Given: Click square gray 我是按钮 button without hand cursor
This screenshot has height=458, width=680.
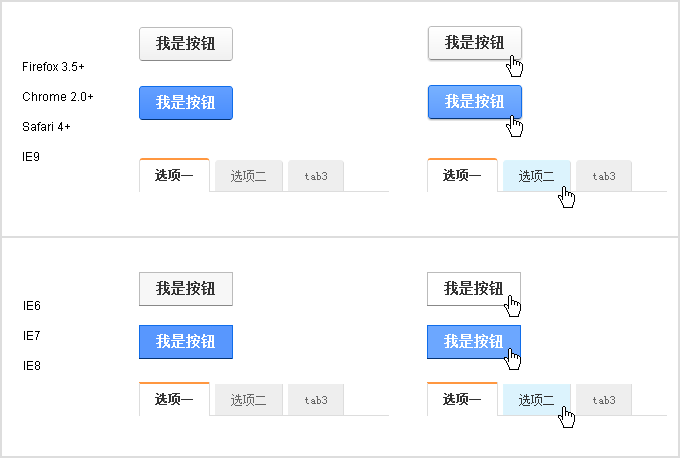Looking at the screenshot, I should pyautogui.click(x=185, y=289).
